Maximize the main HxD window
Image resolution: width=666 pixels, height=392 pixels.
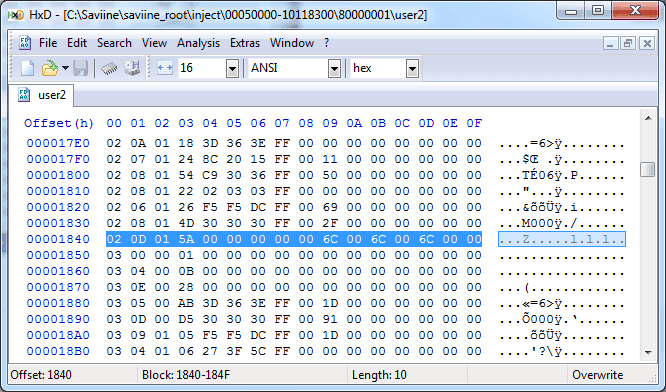click(598, 11)
